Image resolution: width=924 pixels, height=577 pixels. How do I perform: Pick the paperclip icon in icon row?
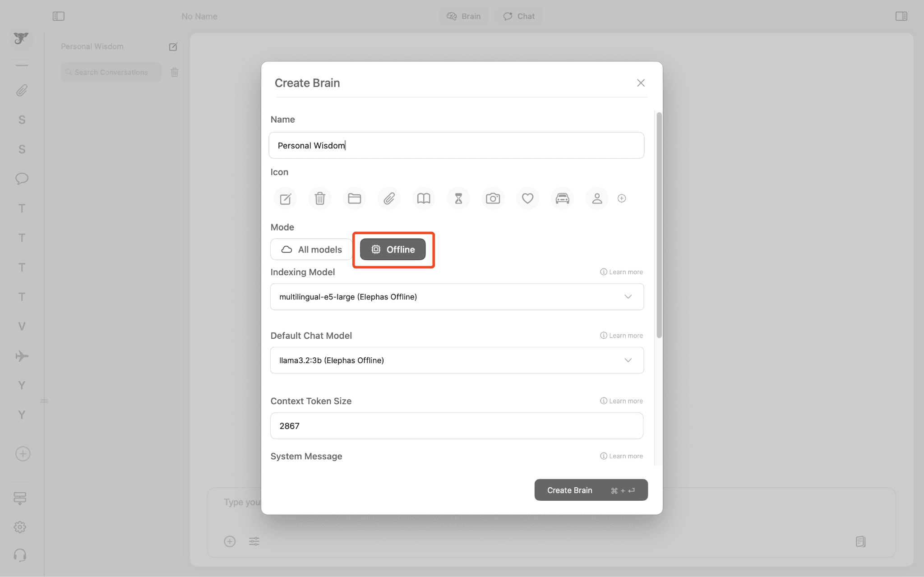click(389, 198)
